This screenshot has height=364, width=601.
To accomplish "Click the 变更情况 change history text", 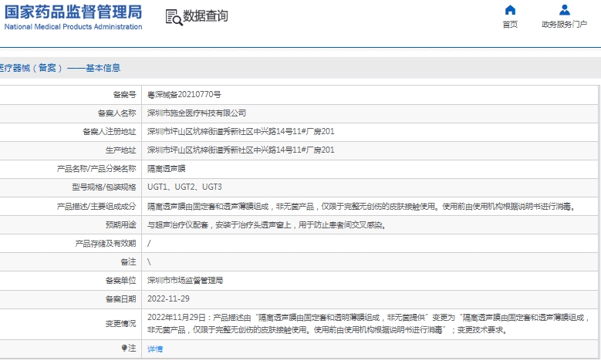I will tap(368, 324).
